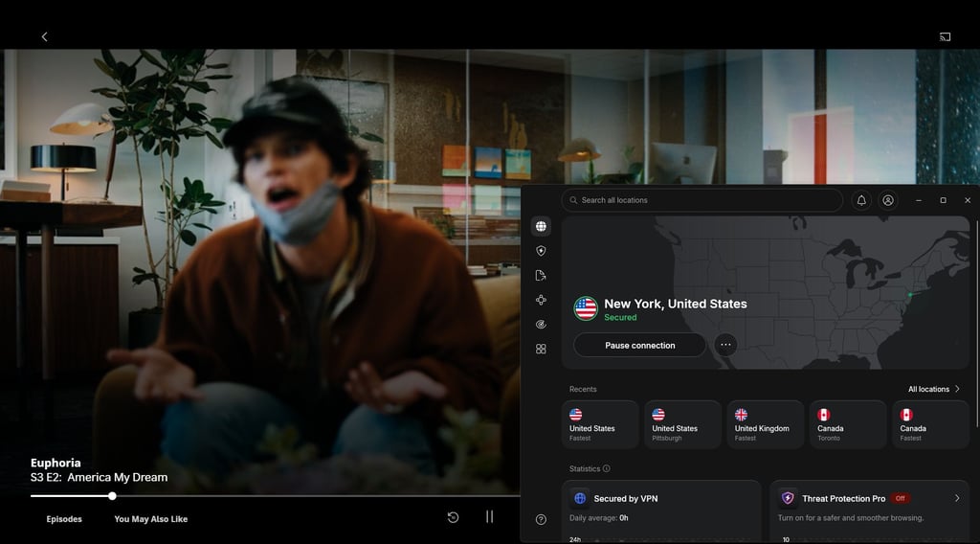Open the globe VPN home sidebar icon
The height and width of the screenshot is (544, 980).
[x=541, y=226]
